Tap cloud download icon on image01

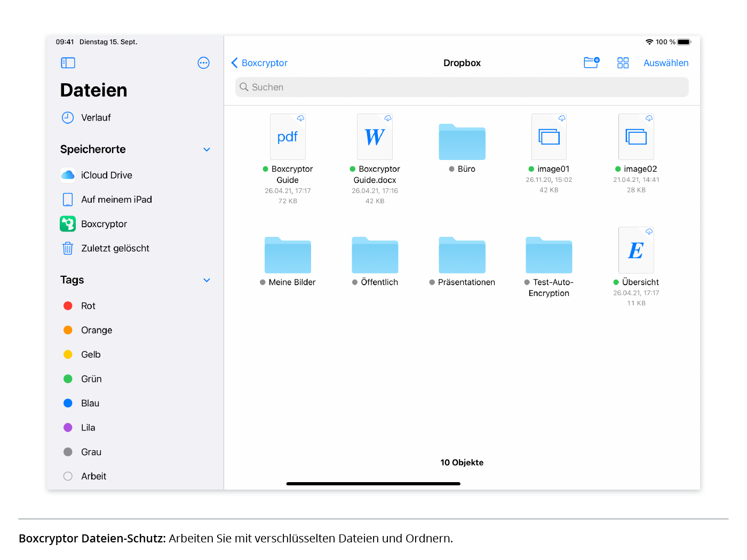(562, 118)
